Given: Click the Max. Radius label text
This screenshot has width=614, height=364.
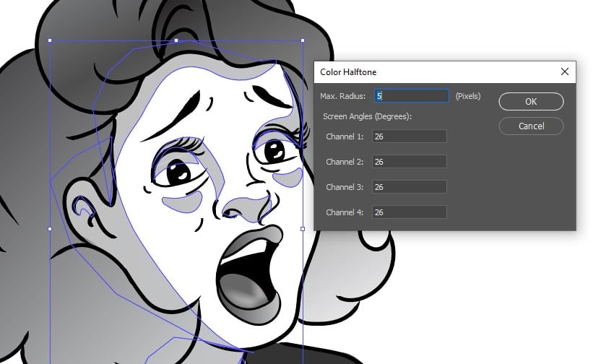Looking at the screenshot, I should pos(343,96).
